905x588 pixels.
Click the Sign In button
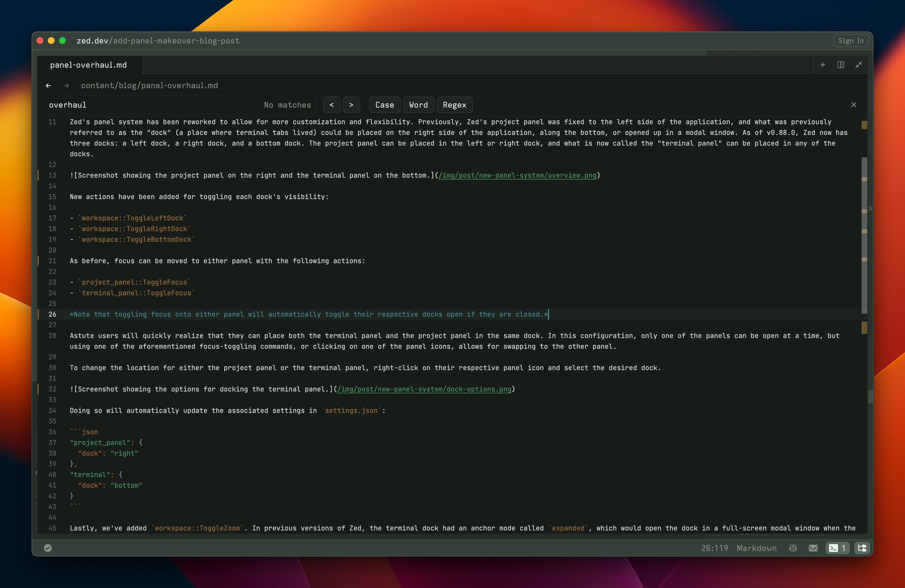850,41
